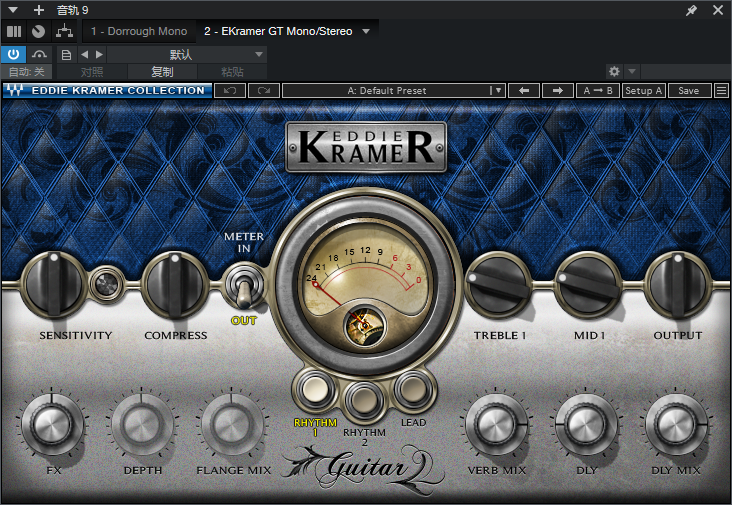Load next Waves preset right arrow

557,91
